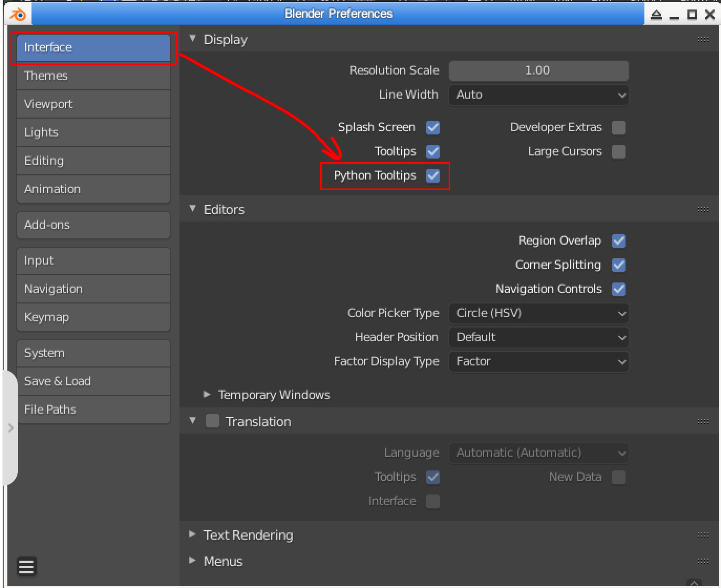The height and width of the screenshot is (588, 721).
Task: Click the Text Rendering panel drag grip icon
Action: click(703, 535)
